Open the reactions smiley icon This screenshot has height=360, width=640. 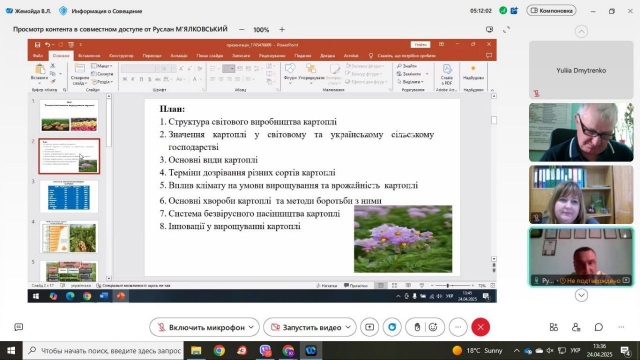coord(433,327)
